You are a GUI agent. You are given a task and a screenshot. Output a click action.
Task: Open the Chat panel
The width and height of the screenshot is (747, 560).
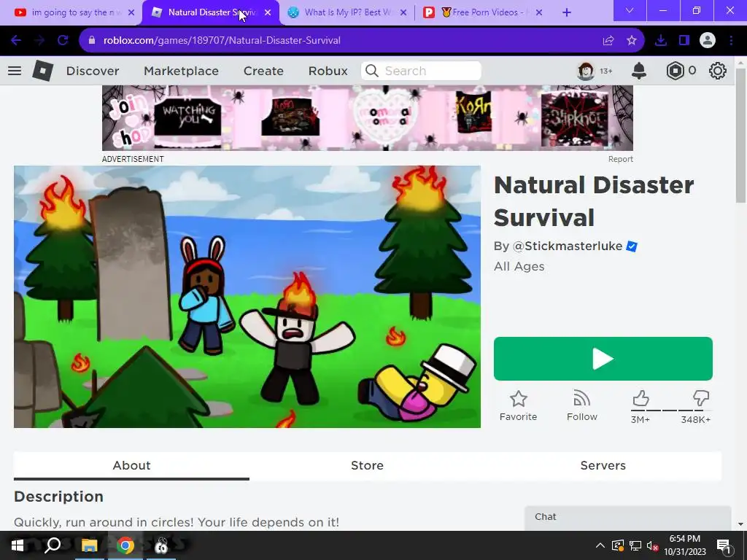pos(628,518)
